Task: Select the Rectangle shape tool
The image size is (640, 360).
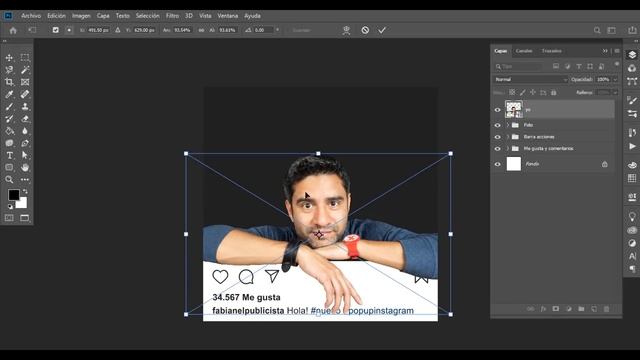Action: [x=9, y=167]
